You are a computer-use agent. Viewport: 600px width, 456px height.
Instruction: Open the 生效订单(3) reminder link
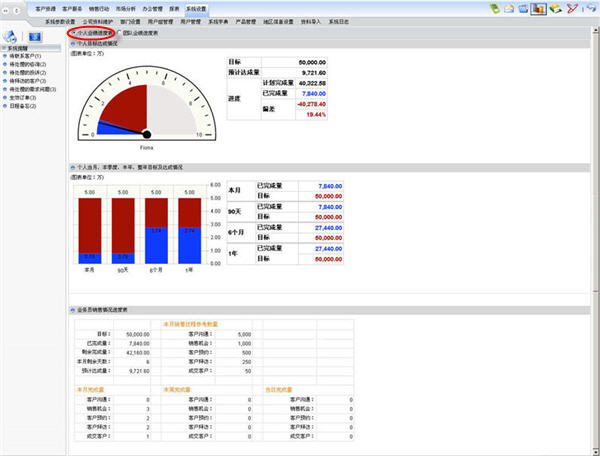(23, 98)
